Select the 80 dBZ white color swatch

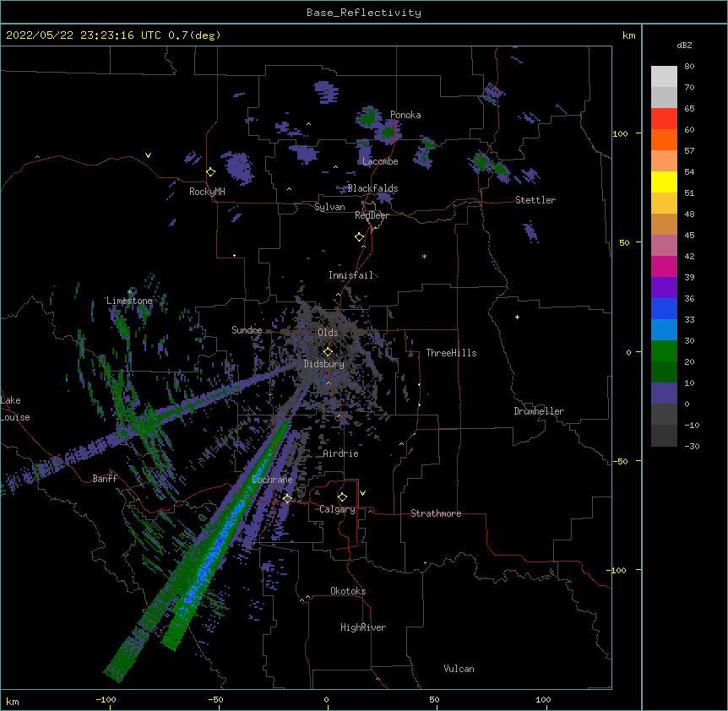(x=664, y=77)
